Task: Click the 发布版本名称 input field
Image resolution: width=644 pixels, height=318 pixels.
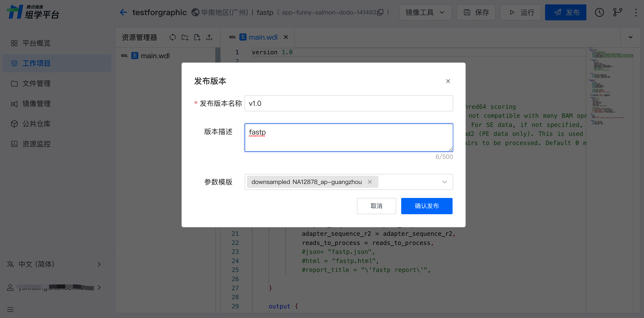Action: click(x=348, y=103)
